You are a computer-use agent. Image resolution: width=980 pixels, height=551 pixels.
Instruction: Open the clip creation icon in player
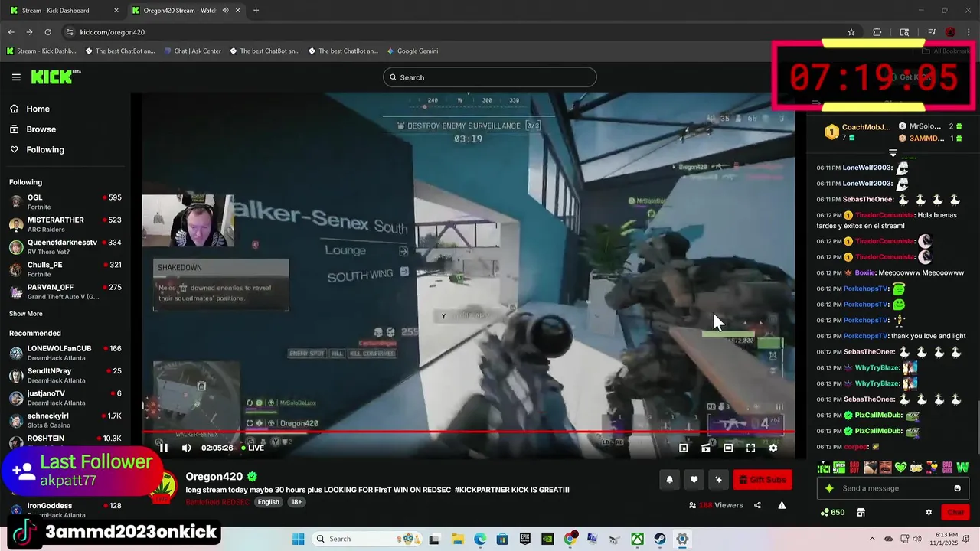point(706,448)
